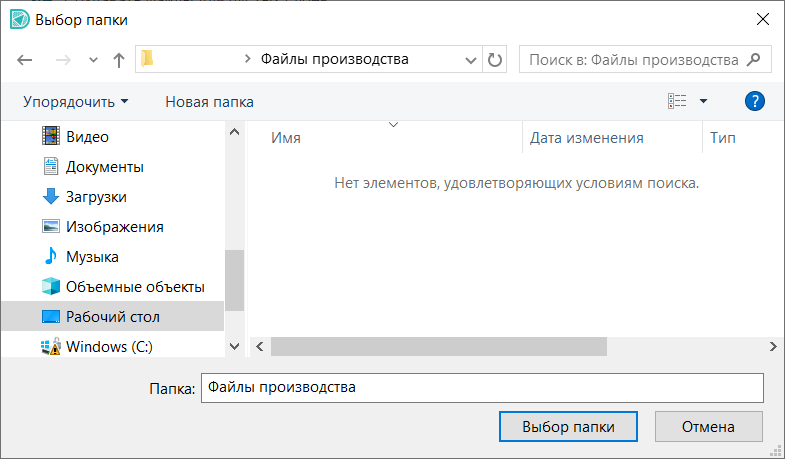Click the Folder name input field
The image size is (785, 459).
(x=481, y=388)
